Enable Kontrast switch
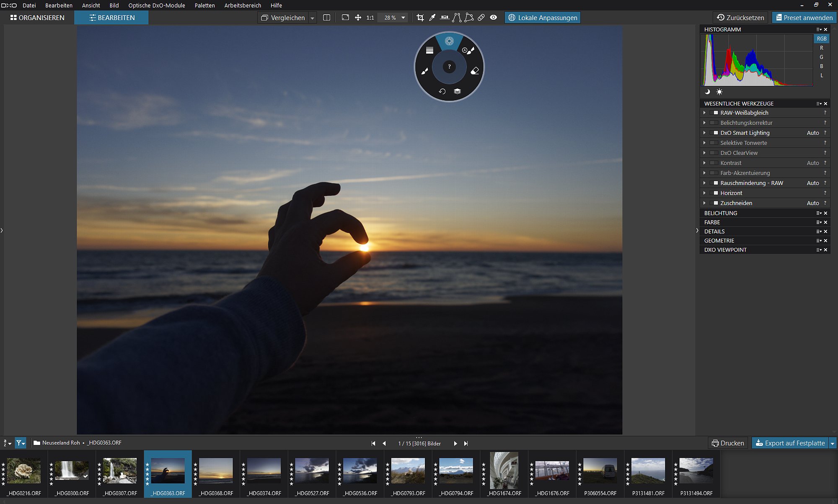This screenshot has height=504, width=838. [714, 163]
